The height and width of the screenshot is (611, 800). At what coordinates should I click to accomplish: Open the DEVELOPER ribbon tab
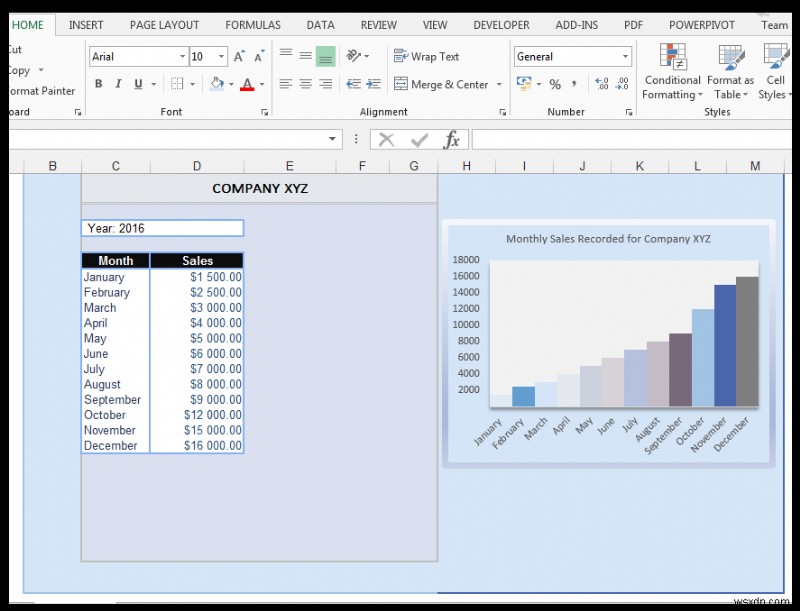pos(501,24)
